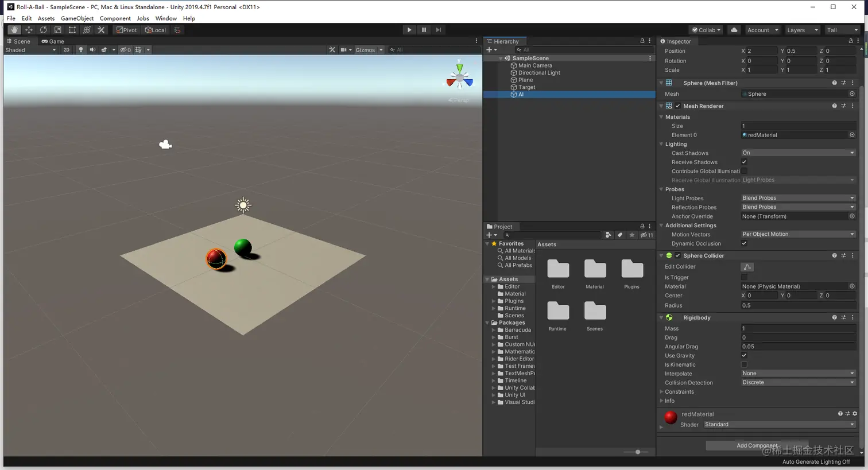Toggle scene effects like skybox and fog

104,50
